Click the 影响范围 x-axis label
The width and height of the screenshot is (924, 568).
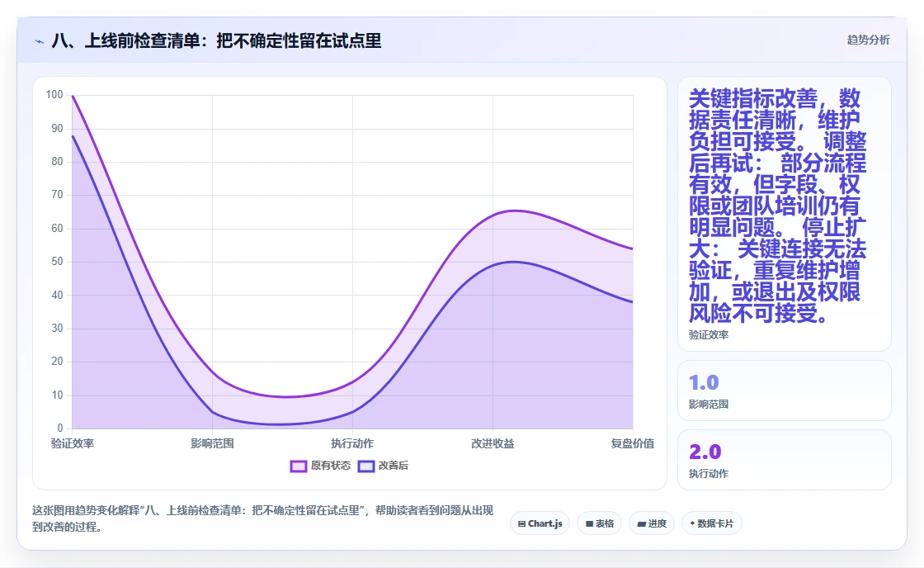pos(212,443)
